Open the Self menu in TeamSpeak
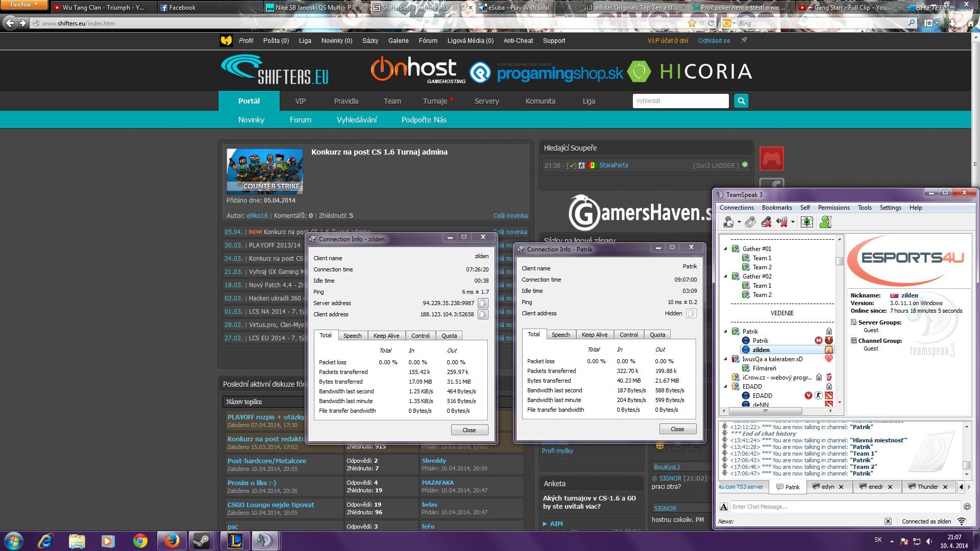 [805, 208]
